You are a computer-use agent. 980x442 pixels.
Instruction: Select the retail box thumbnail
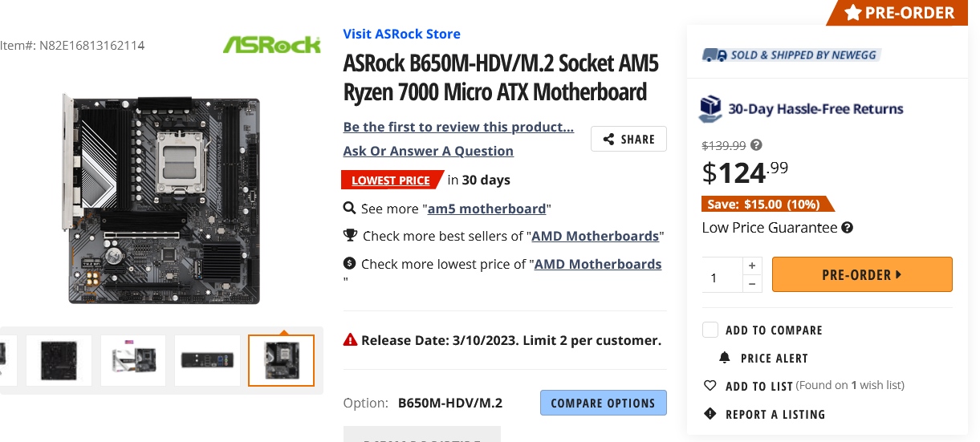(133, 360)
